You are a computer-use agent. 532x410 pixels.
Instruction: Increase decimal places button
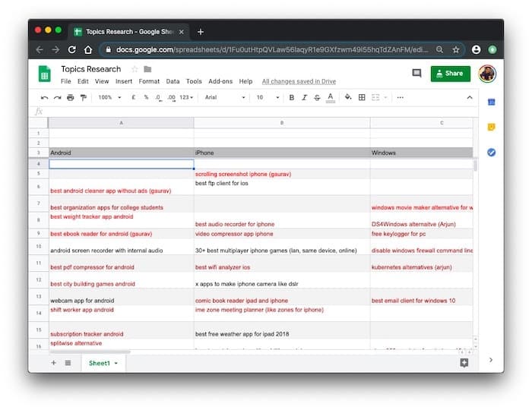pos(172,98)
